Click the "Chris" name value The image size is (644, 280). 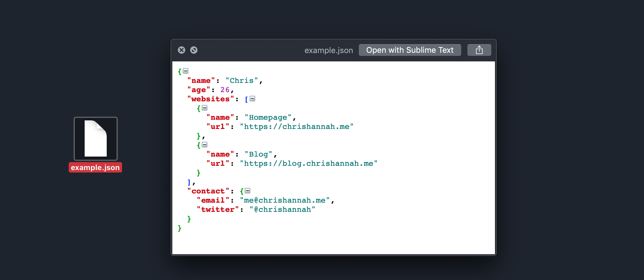coord(242,80)
